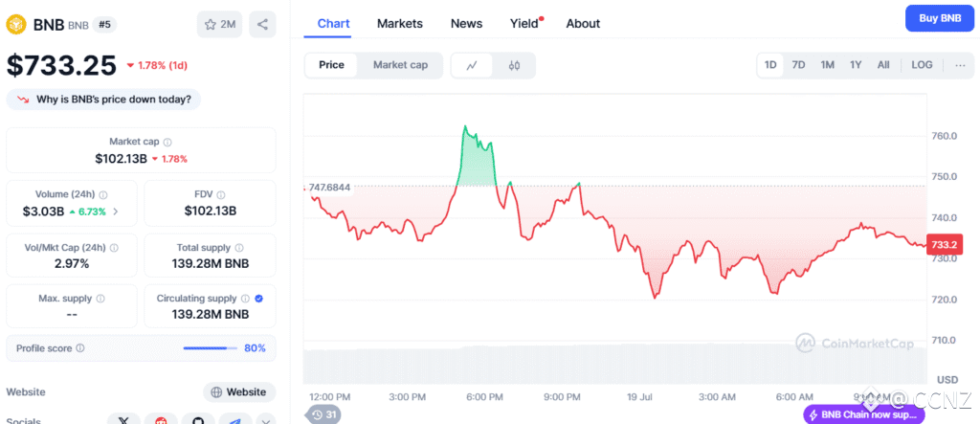980x424 pixels.
Task: Click the 2.97% Vol/Mkt Cap value
Action: 72,263
